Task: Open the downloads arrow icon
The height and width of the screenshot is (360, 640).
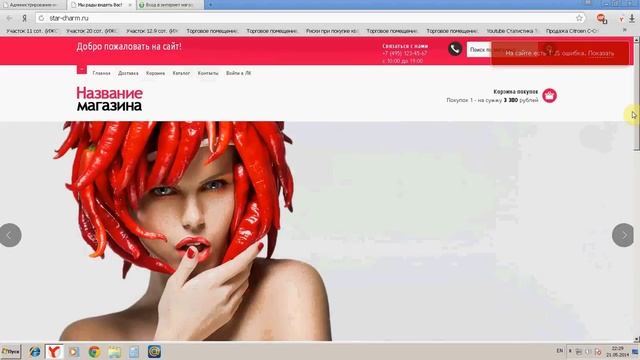Action: (x=632, y=18)
